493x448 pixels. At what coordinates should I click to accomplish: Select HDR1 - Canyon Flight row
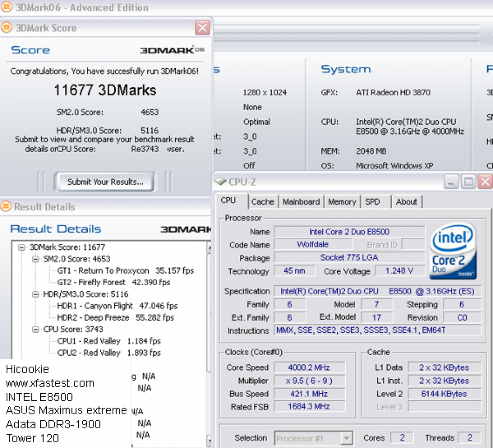[x=117, y=306]
